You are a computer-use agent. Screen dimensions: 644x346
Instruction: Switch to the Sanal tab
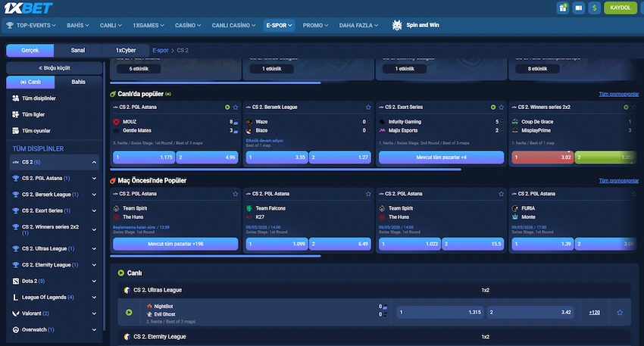tap(77, 50)
